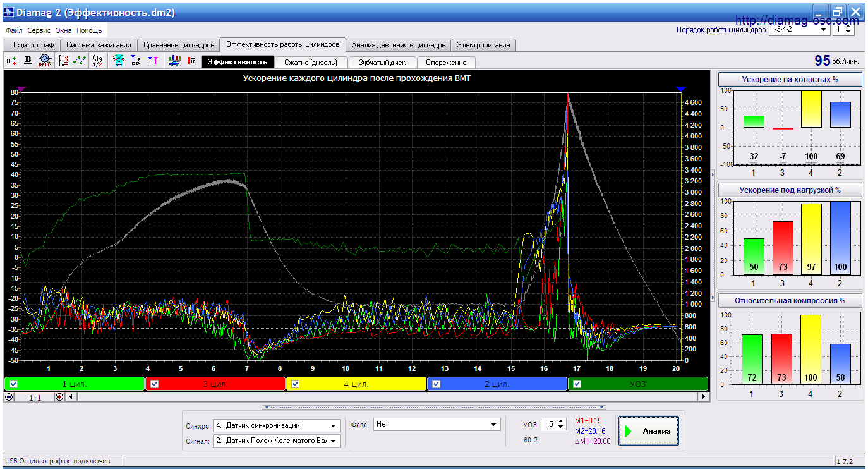Reset zoom with the 1:1 button
The image size is (868, 469).
tap(34, 397)
